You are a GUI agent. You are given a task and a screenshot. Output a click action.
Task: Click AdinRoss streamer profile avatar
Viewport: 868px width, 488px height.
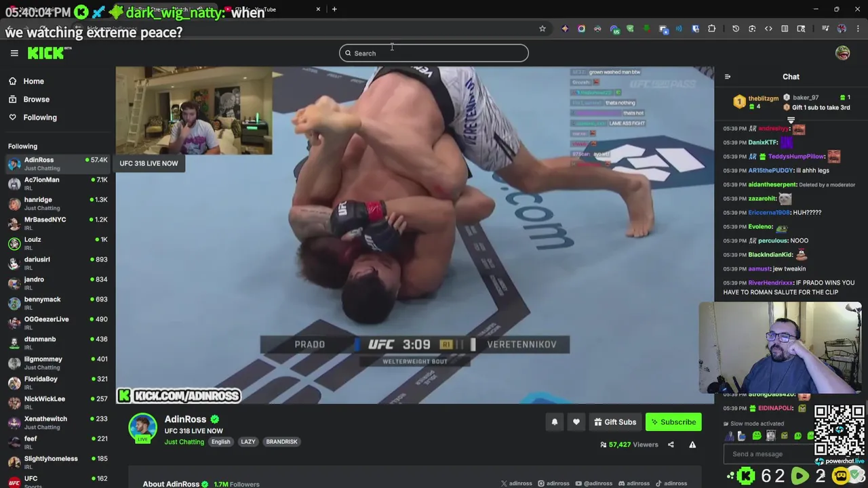(x=142, y=428)
